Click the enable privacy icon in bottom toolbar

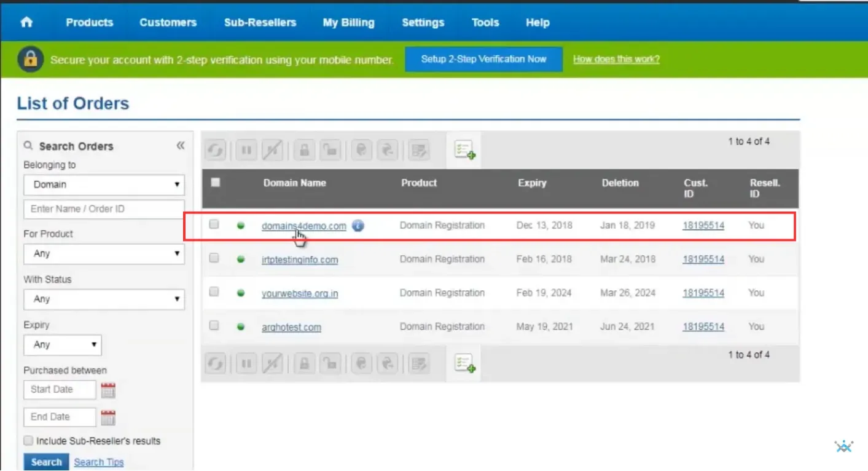(362, 363)
